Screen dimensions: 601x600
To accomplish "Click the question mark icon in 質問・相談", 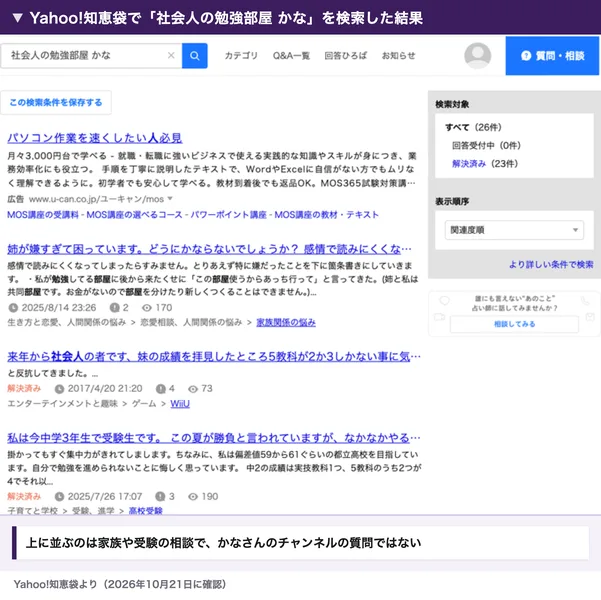I will click(526, 56).
